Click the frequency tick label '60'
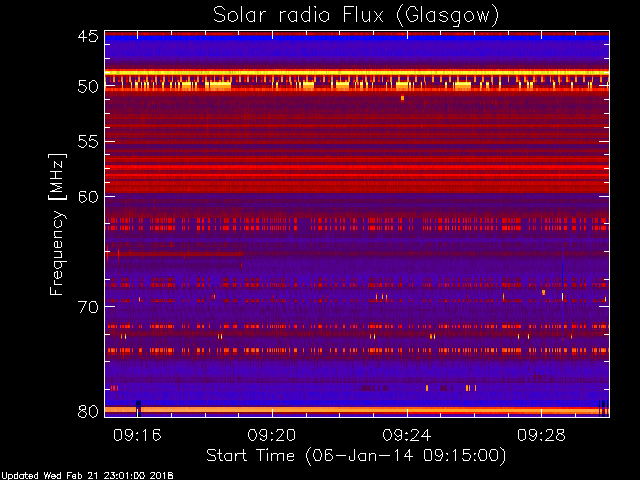The height and width of the screenshot is (480, 640). click(88, 196)
